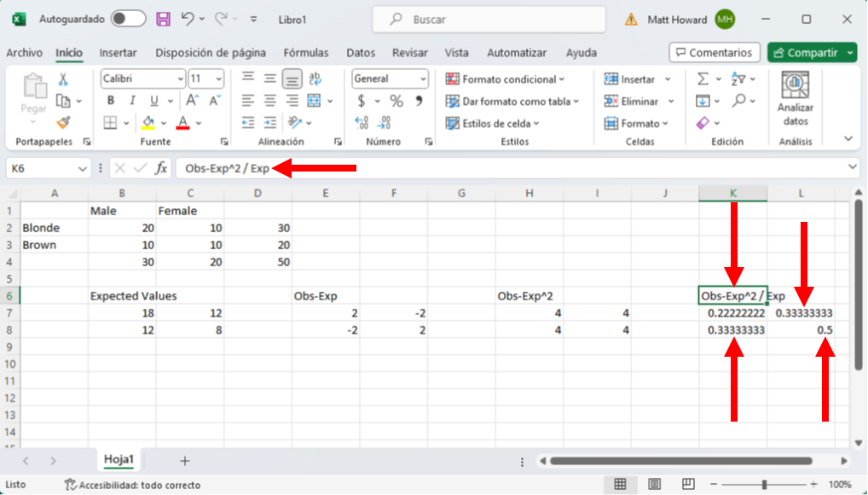Expand Formato condicional dropdown
This screenshot has height=495, width=868.
click(562, 79)
